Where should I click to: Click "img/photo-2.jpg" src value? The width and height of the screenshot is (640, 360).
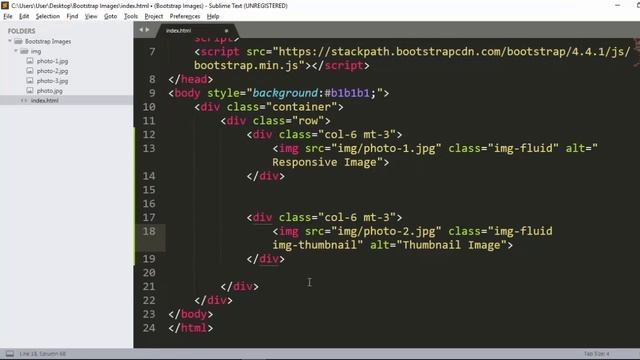(386, 231)
